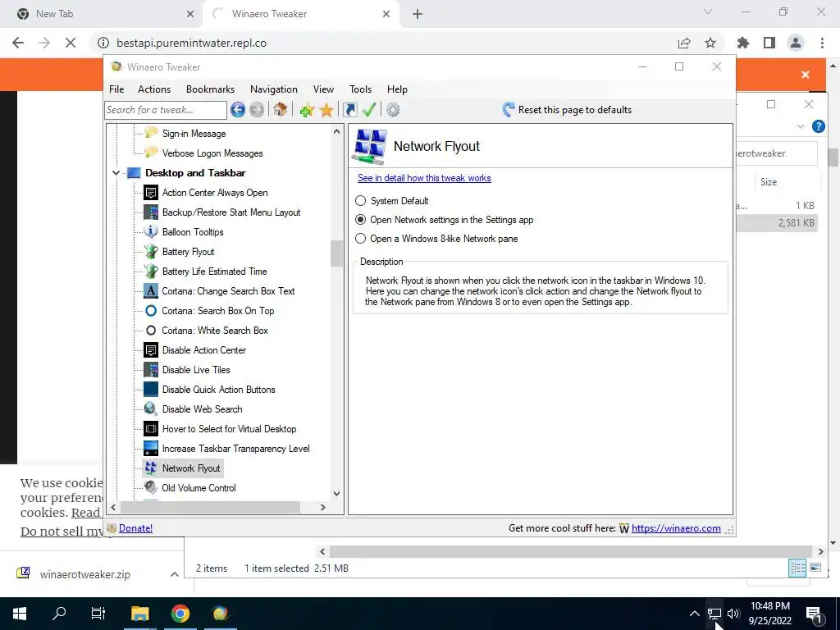Open the Tools menu

(x=361, y=89)
